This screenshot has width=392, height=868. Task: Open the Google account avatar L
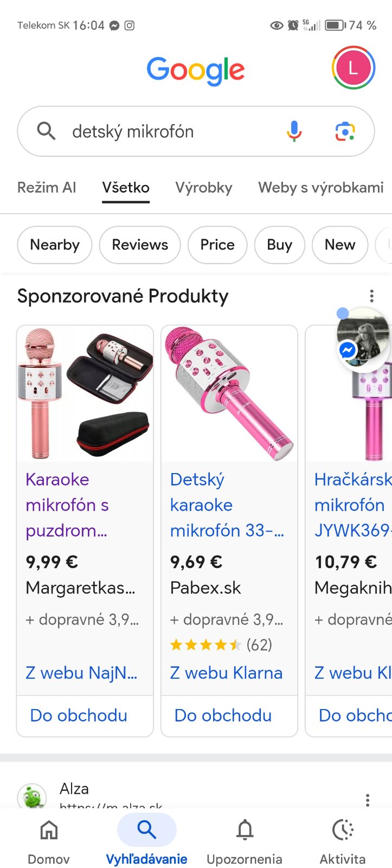point(353,68)
